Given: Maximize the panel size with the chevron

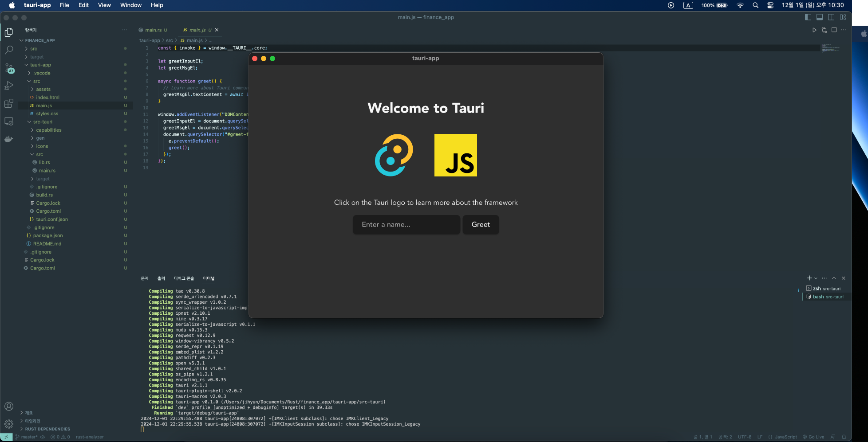Looking at the screenshot, I should click(834, 278).
